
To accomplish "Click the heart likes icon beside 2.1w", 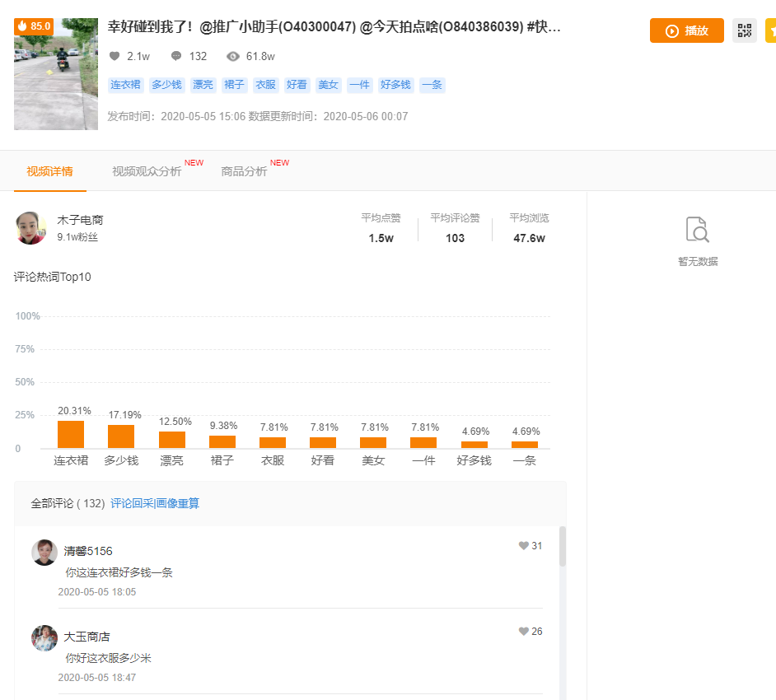I will [115, 56].
